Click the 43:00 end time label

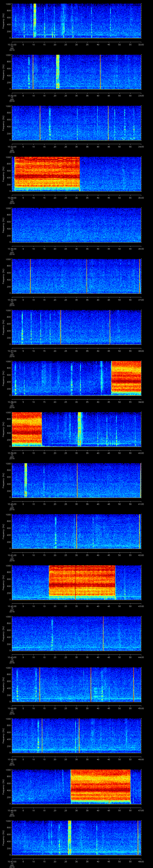pyautogui.click(x=141, y=606)
